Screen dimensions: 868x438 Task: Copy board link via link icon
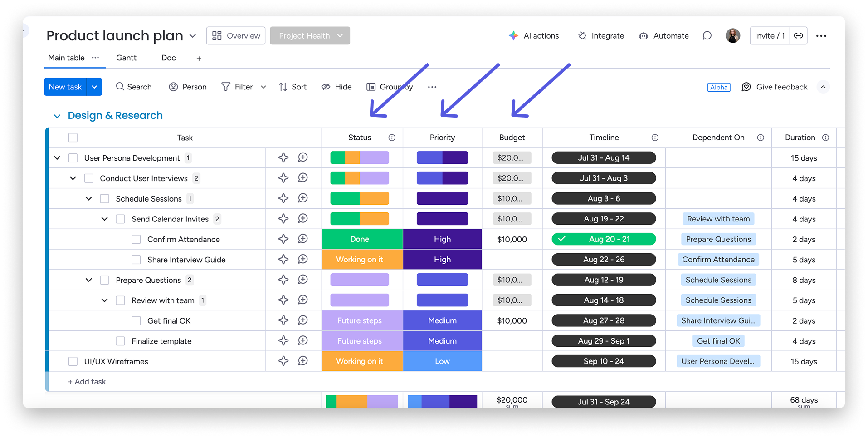click(799, 36)
